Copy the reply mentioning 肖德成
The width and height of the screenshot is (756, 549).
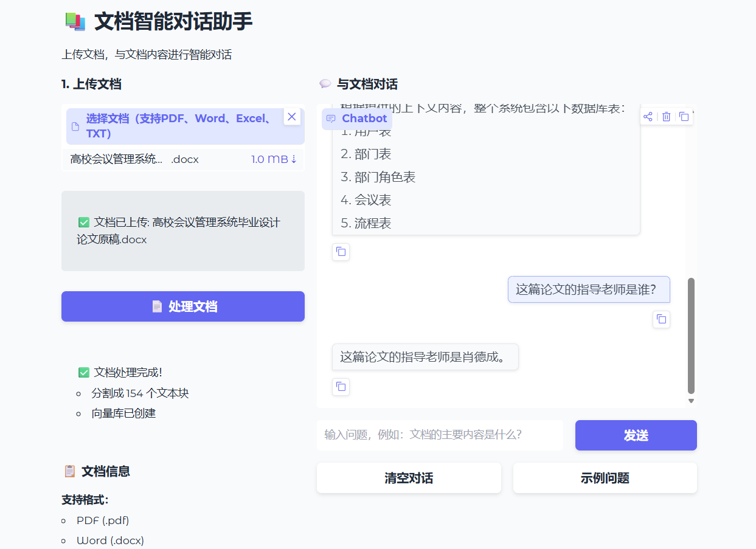tap(341, 387)
